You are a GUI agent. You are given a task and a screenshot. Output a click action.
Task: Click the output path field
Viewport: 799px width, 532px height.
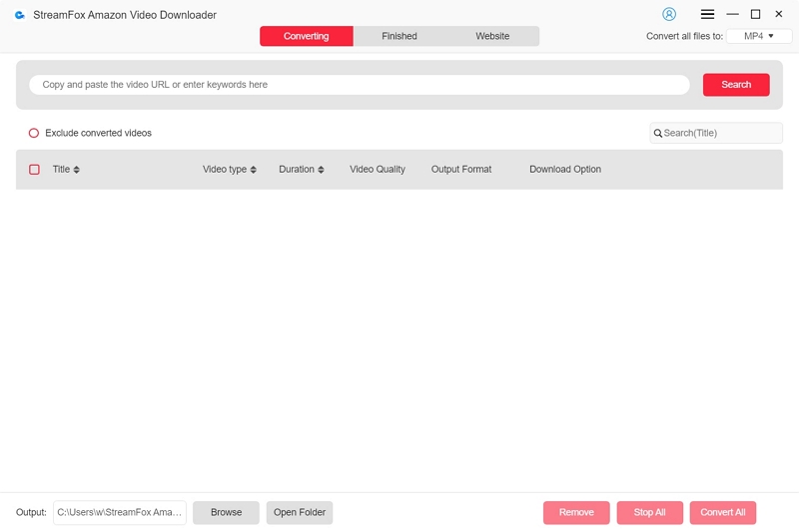tap(120, 513)
